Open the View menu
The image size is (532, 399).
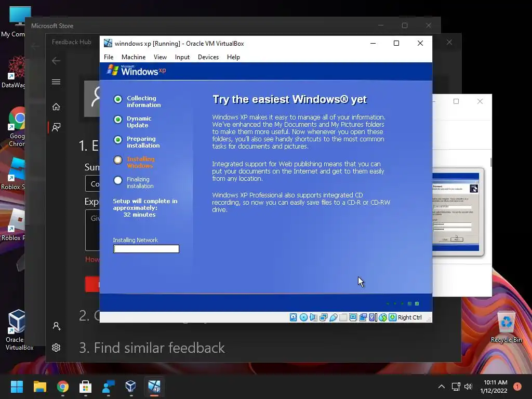(x=160, y=57)
